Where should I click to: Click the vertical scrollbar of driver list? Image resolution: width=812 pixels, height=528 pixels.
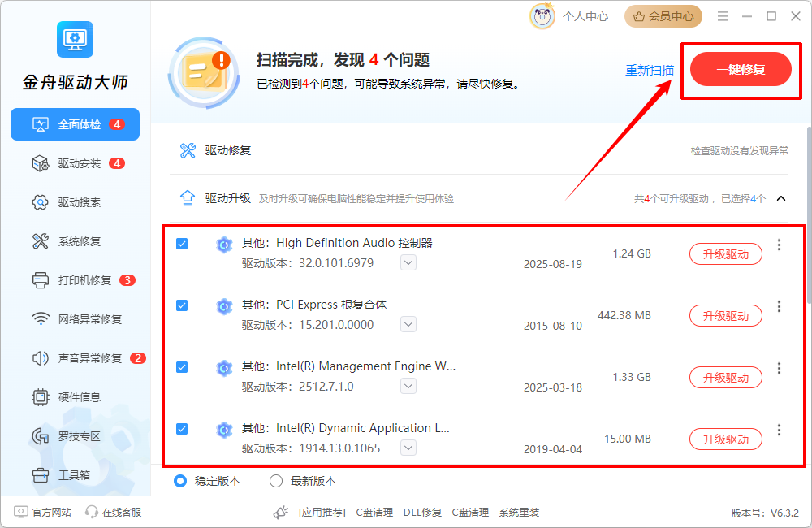click(x=809, y=215)
